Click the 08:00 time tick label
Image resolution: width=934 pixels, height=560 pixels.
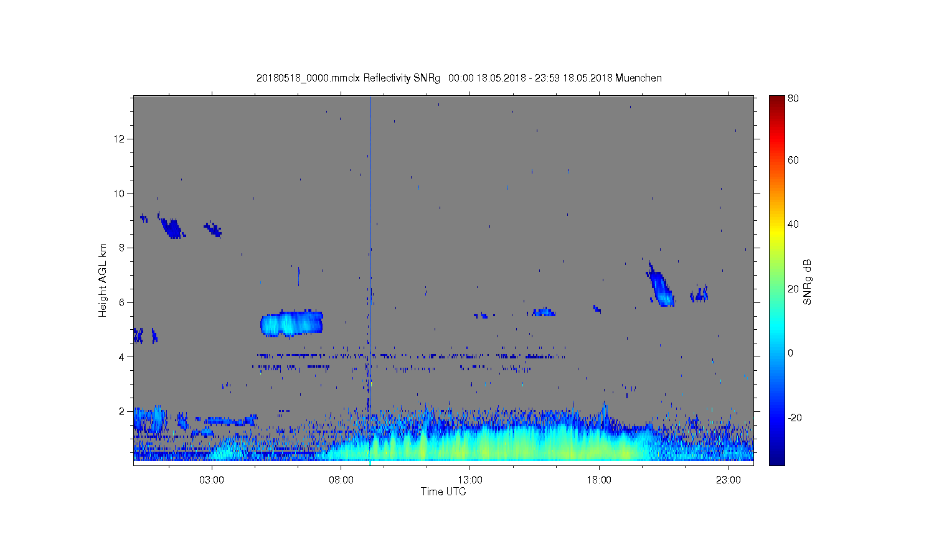point(341,480)
